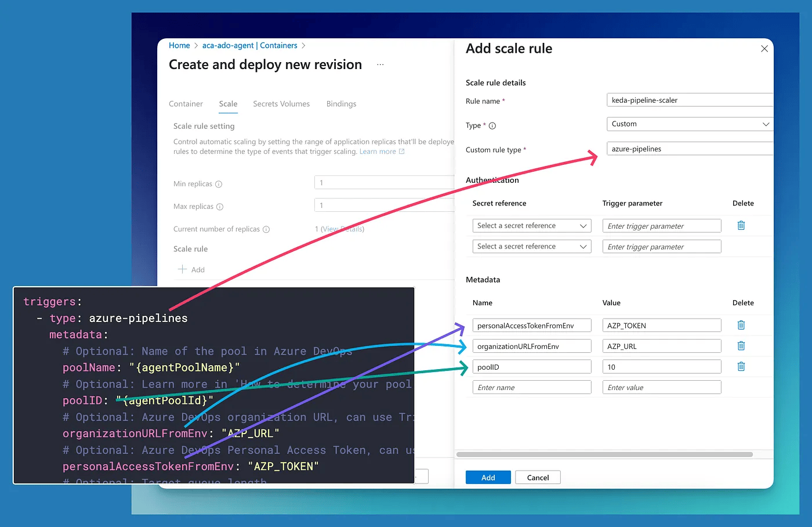Click the info icon beside Max replicas
The height and width of the screenshot is (527, 812).
[x=219, y=206]
